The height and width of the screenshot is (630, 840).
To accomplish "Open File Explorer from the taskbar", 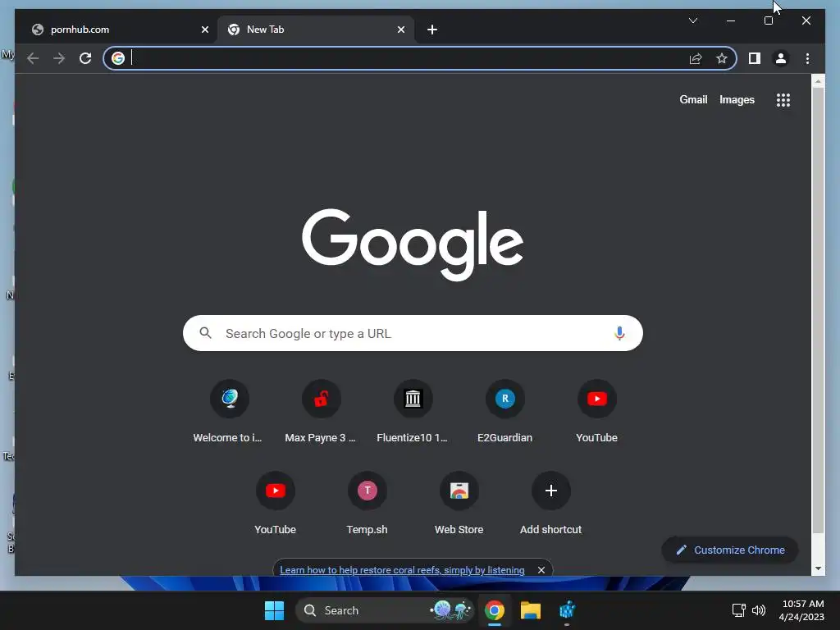I will click(x=531, y=610).
